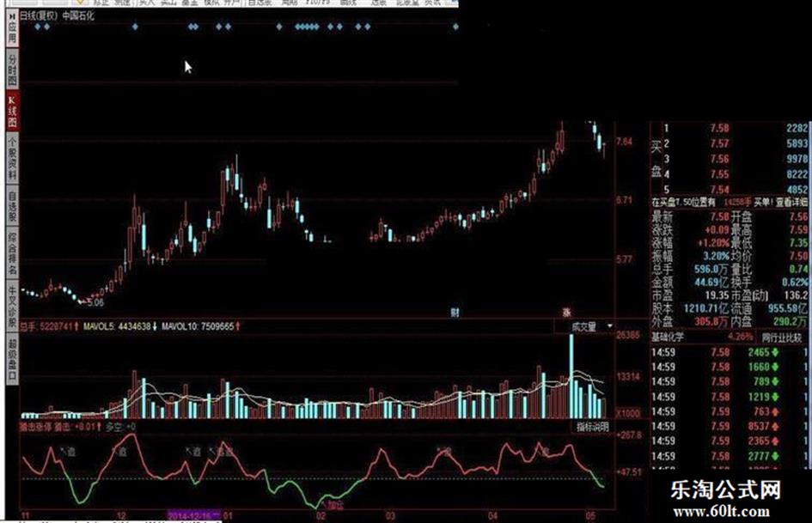Screen dimensions: 812x523
Task: Select the buy level 5 row at 7.54
Action: point(736,190)
